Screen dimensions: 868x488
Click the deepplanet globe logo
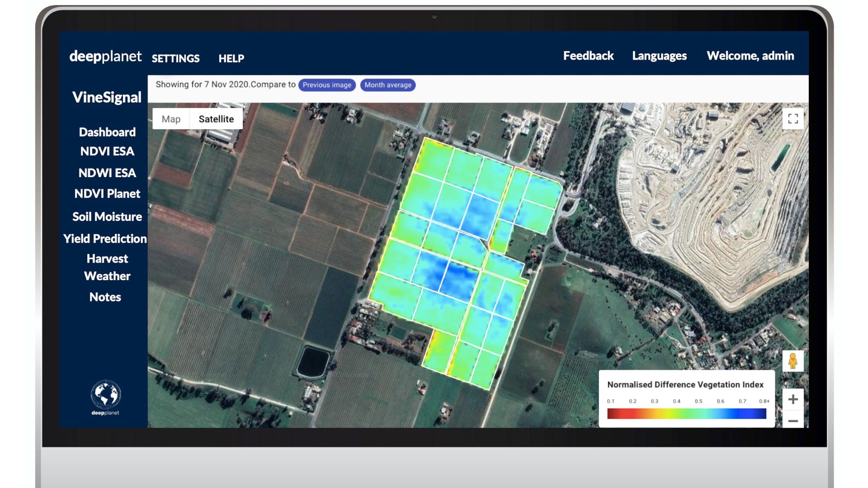(x=105, y=395)
